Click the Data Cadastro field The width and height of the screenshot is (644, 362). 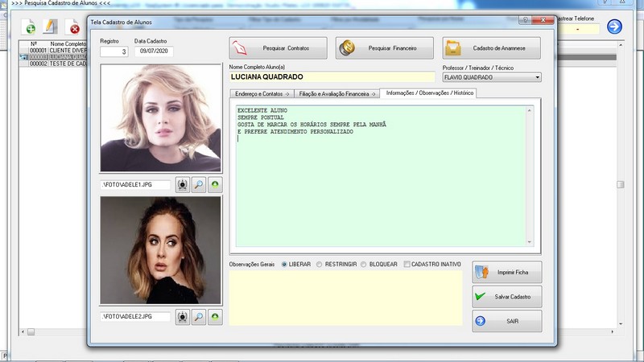tap(154, 51)
